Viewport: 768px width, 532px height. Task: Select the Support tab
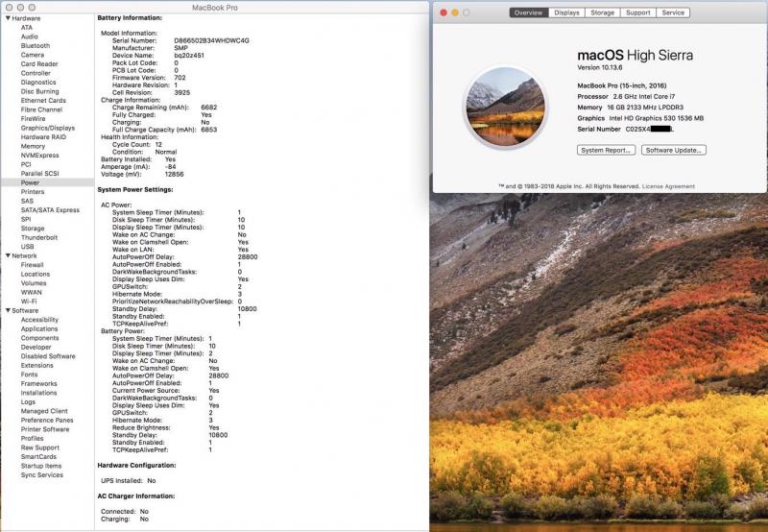(x=637, y=12)
